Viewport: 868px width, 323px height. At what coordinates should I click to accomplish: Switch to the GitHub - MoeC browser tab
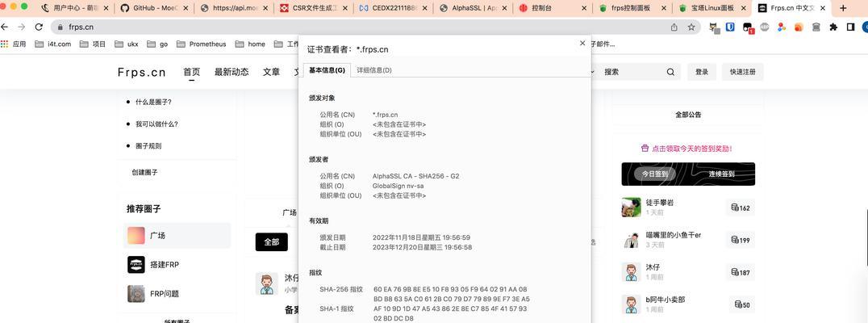coord(153,8)
